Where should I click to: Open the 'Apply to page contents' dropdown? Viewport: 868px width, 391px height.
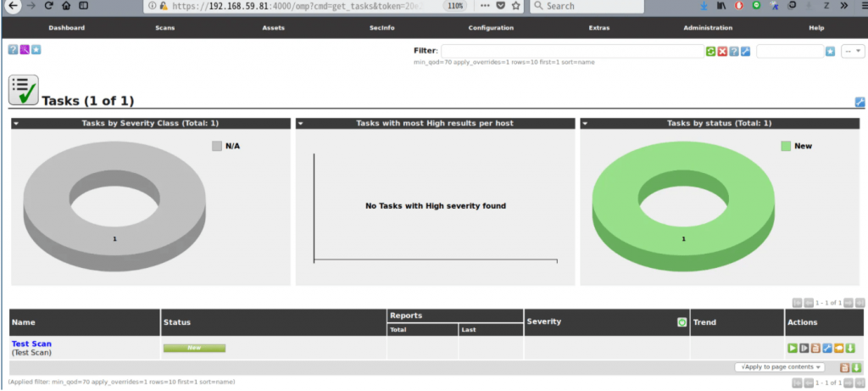[x=780, y=367]
